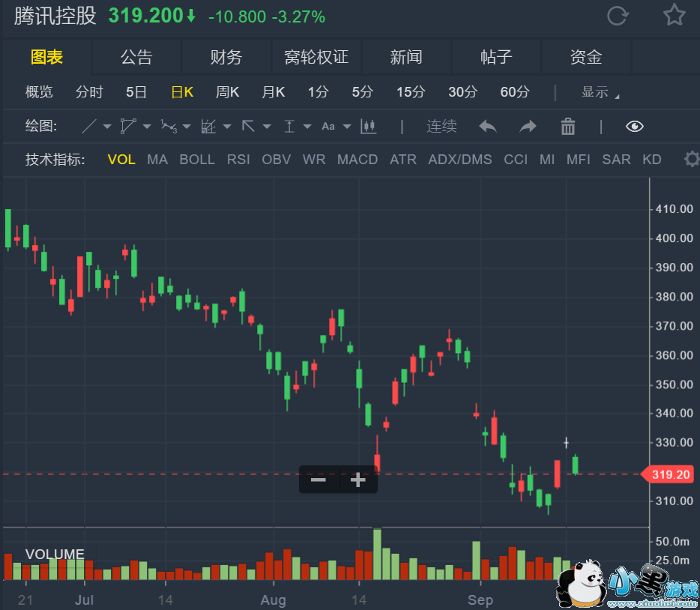Viewport: 700px width, 610px height.
Task: Click the 319.20 current price label on axis
Action: (x=671, y=474)
